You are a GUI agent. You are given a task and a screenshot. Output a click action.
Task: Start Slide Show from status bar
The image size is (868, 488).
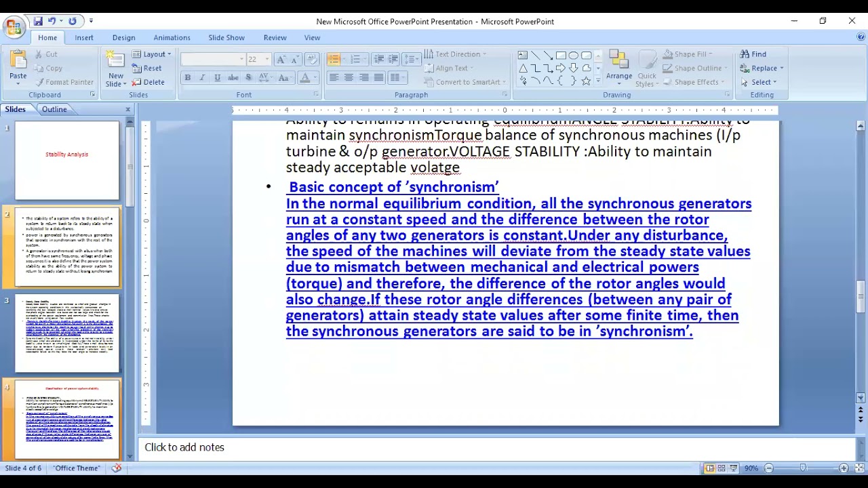pyautogui.click(x=734, y=468)
